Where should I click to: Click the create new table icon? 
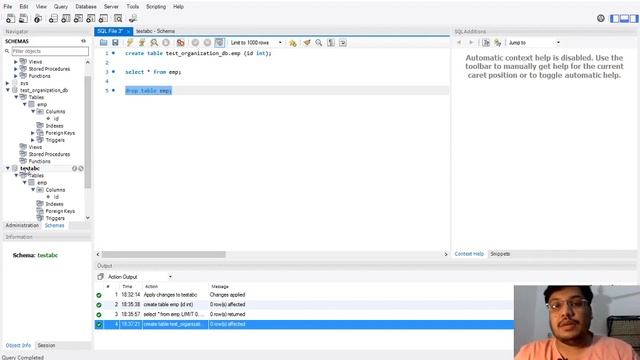coord(66,18)
